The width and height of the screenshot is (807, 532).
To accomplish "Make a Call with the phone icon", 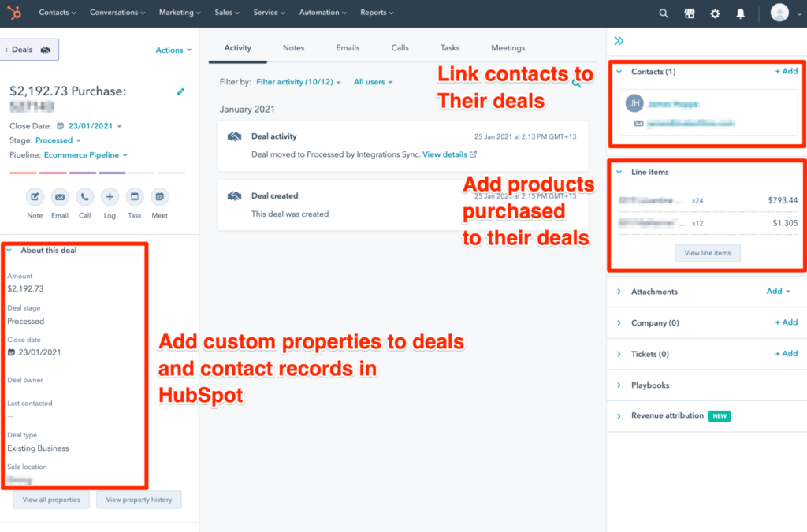I will (84, 196).
